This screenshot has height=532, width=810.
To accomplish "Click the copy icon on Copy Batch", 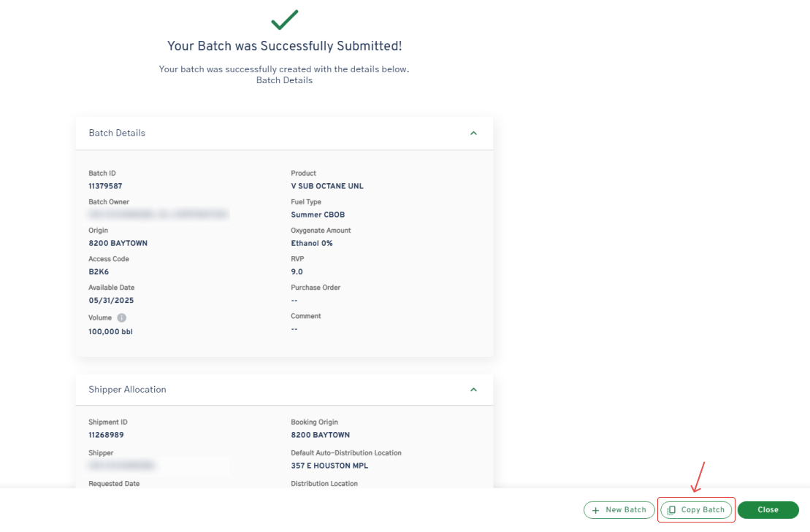I will coord(671,510).
